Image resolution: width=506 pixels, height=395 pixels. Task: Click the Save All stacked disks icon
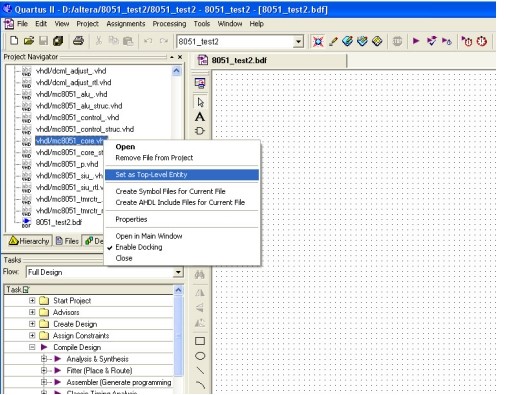click(58, 41)
